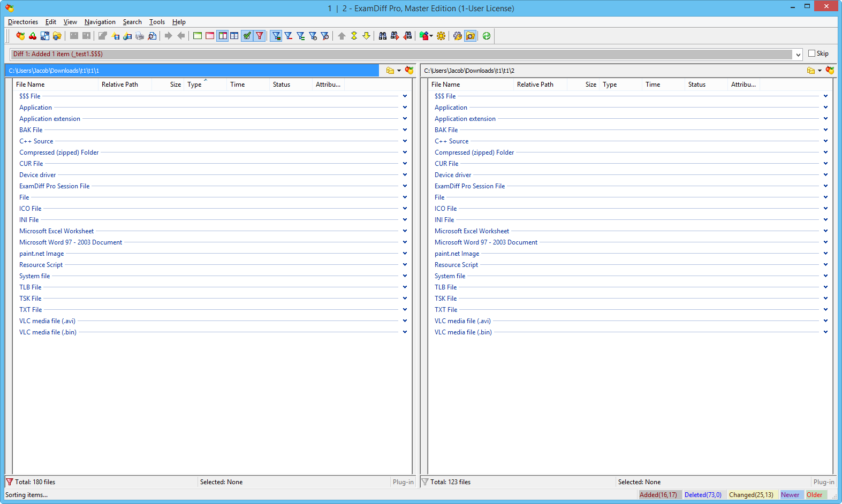Toggle the second blue funnel filter button

289,36
